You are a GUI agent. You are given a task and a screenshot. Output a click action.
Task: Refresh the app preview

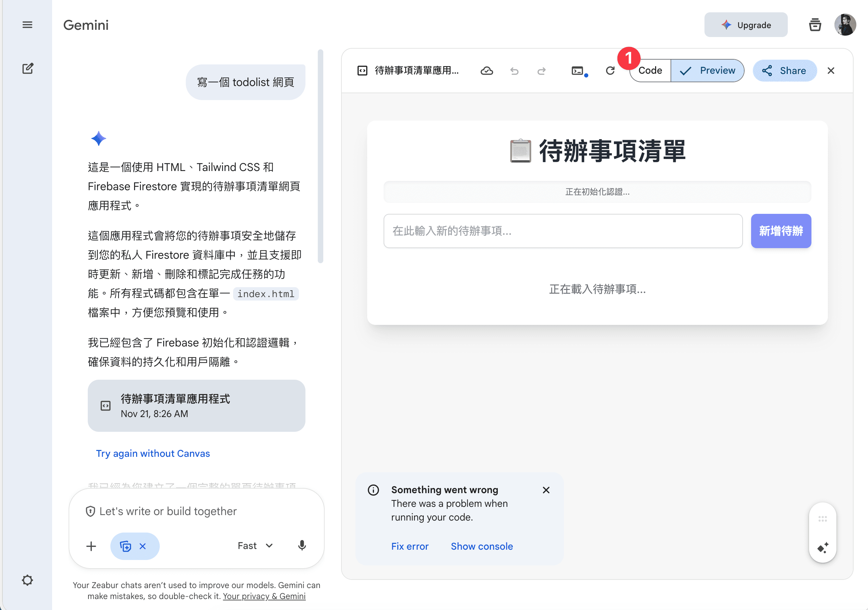(610, 71)
